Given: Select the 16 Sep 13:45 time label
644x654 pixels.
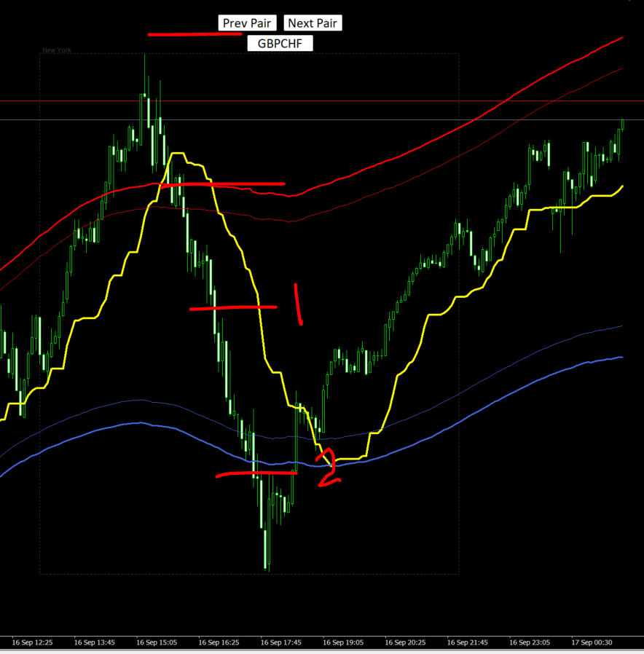Looking at the screenshot, I should 95,643.
